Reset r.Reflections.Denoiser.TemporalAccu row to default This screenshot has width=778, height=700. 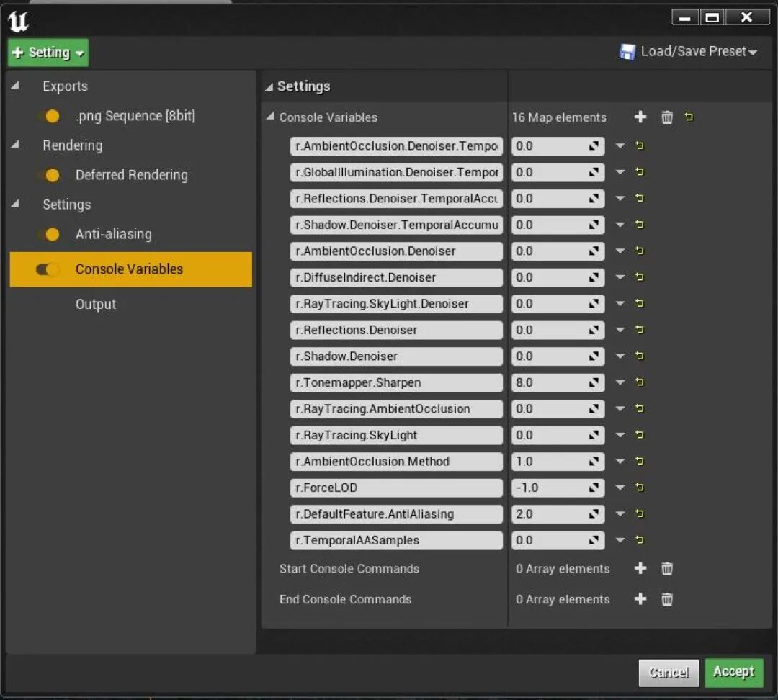point(640,198)
